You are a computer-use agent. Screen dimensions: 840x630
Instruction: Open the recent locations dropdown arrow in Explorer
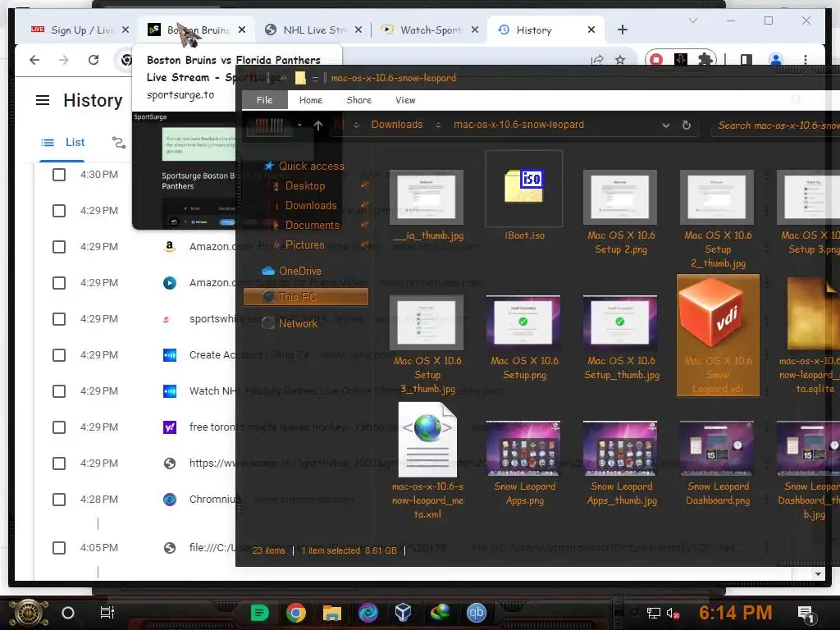click(x=299, y=125)
